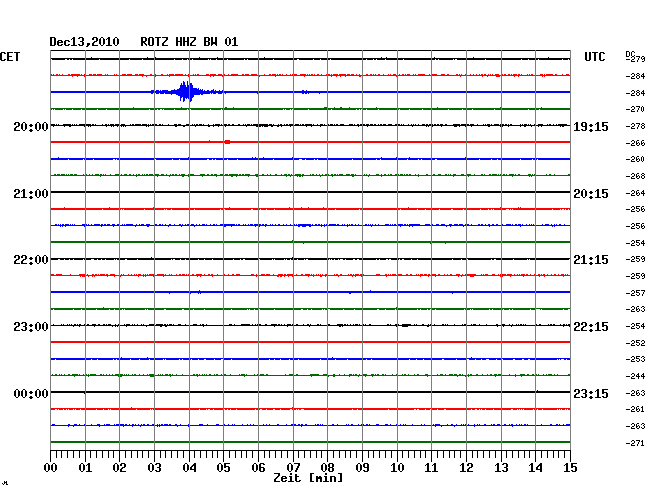Select the DC offset value -270
The image size is (650, 494).
tap(635, 109)
